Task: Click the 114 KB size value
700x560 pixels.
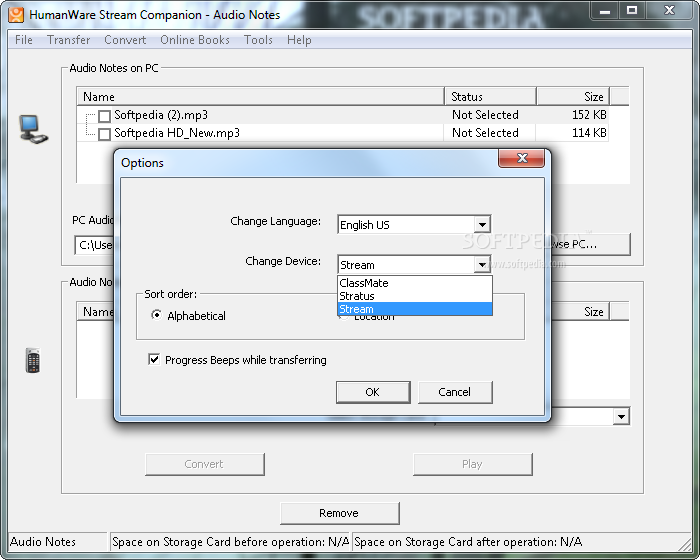Action: pyautogui.click(x=589, y=133)
